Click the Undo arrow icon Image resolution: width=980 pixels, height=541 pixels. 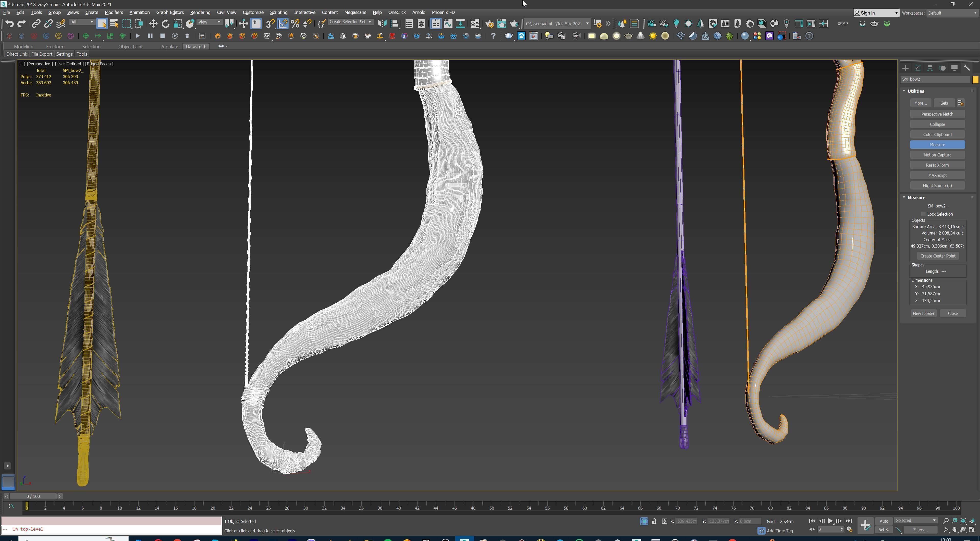[x=9, y=23]
